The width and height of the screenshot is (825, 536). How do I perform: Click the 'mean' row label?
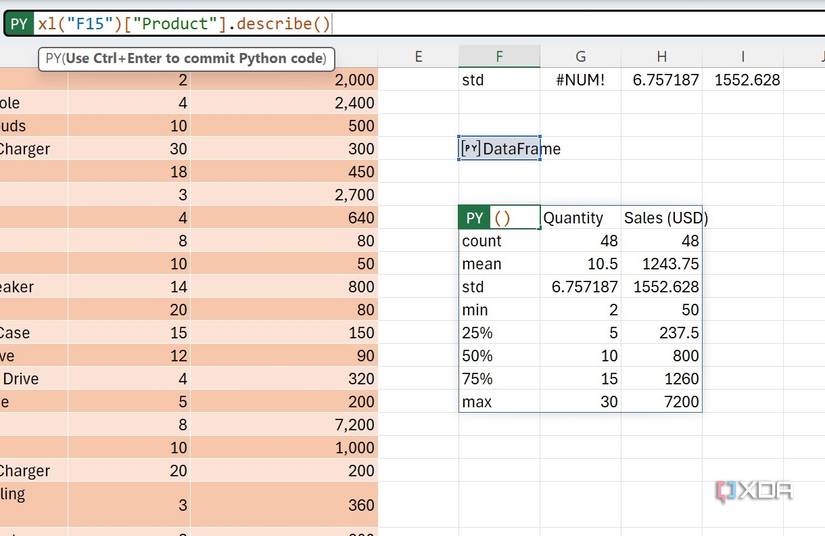tap(499, 264)
